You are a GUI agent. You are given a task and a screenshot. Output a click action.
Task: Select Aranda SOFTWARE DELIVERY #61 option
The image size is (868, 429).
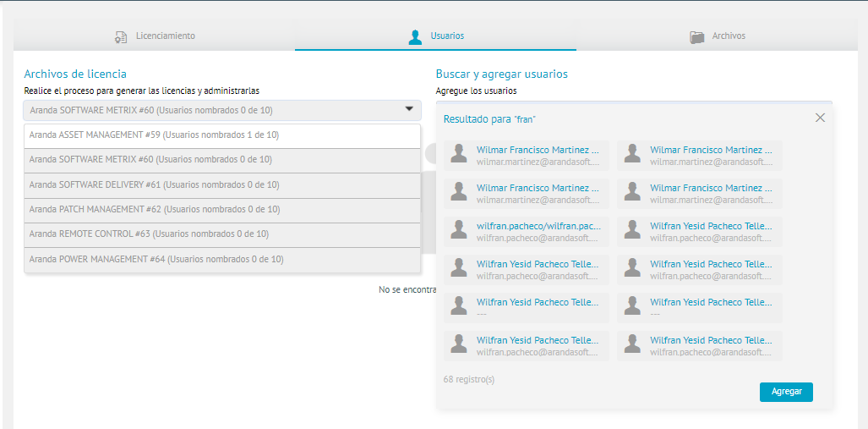coord(222,185)
